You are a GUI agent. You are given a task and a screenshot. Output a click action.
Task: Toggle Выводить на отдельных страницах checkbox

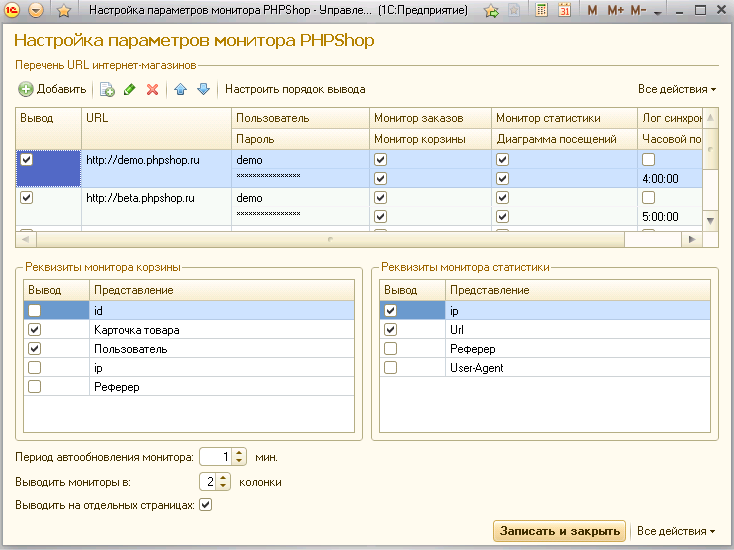pyautogui.click(x=206, y=505)
